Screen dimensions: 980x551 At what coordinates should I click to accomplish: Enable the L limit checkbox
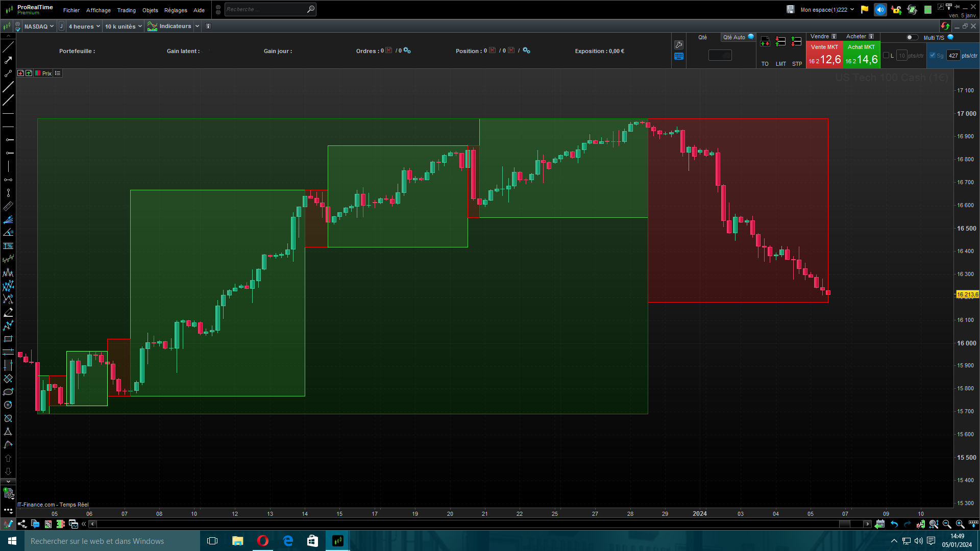point(886,56)
